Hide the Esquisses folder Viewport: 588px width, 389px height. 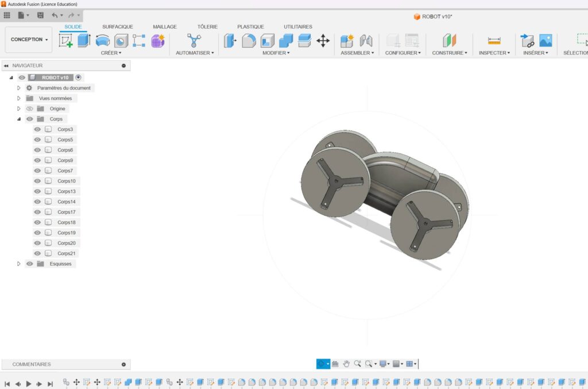coord(30,264)
